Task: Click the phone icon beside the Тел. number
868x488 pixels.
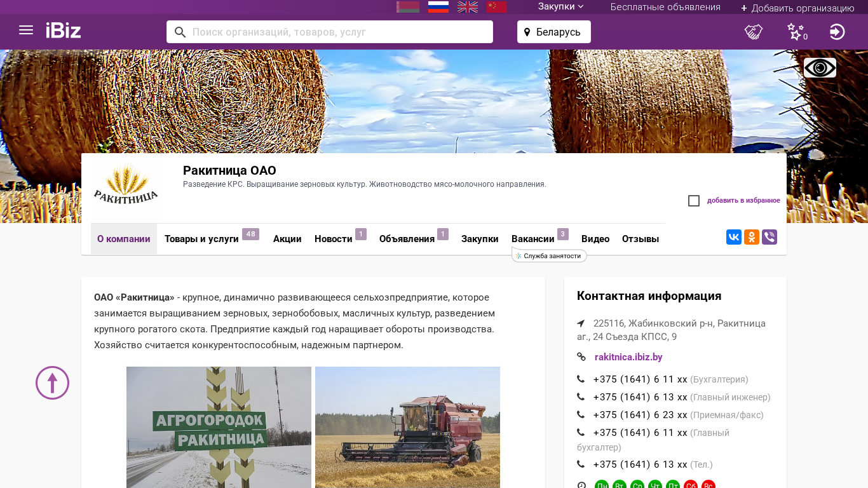Action: [581, 464]
